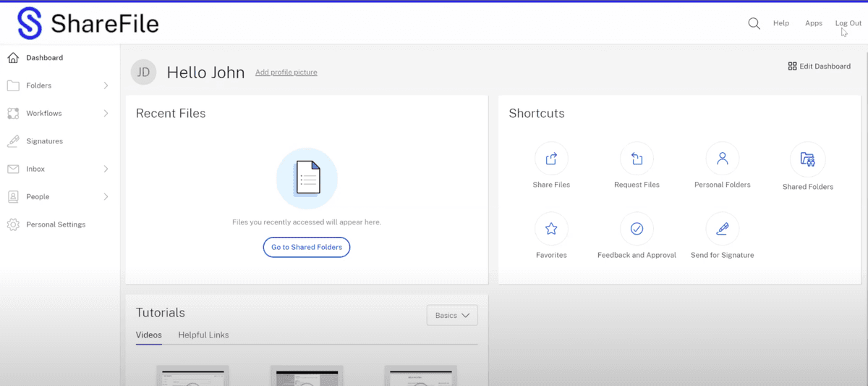
Task: Log Out of ShareFile
Action: coord(848,23)
